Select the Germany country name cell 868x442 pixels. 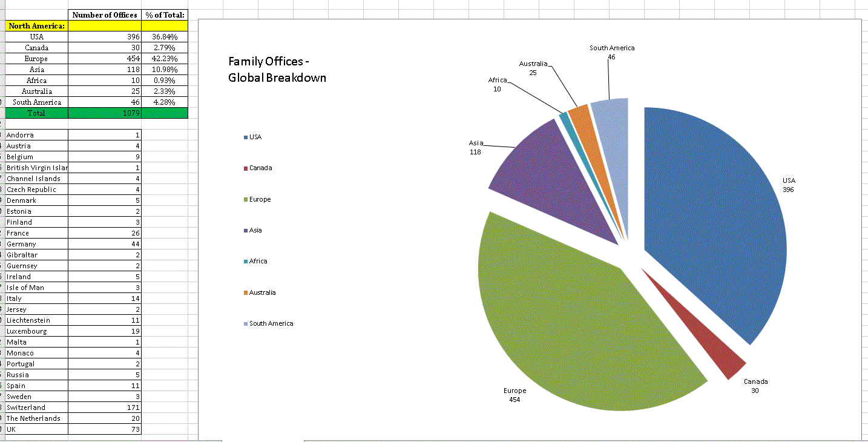(x=37, y=244)
